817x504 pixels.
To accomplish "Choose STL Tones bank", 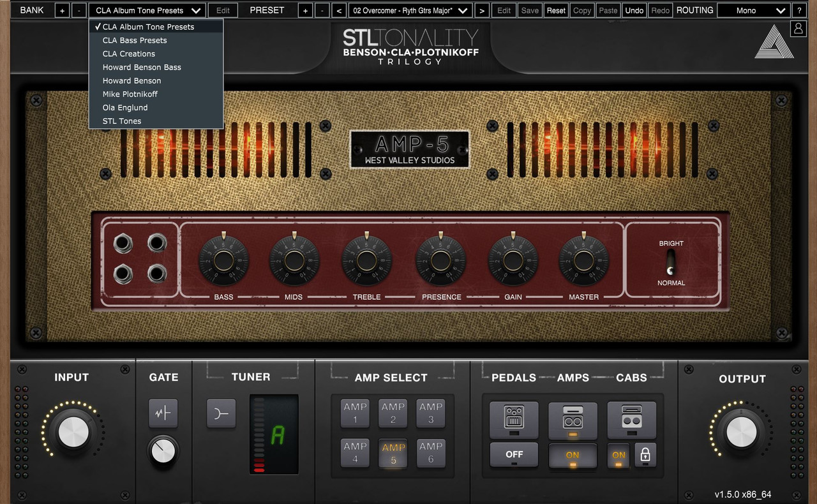I will [x=156, y=121].
